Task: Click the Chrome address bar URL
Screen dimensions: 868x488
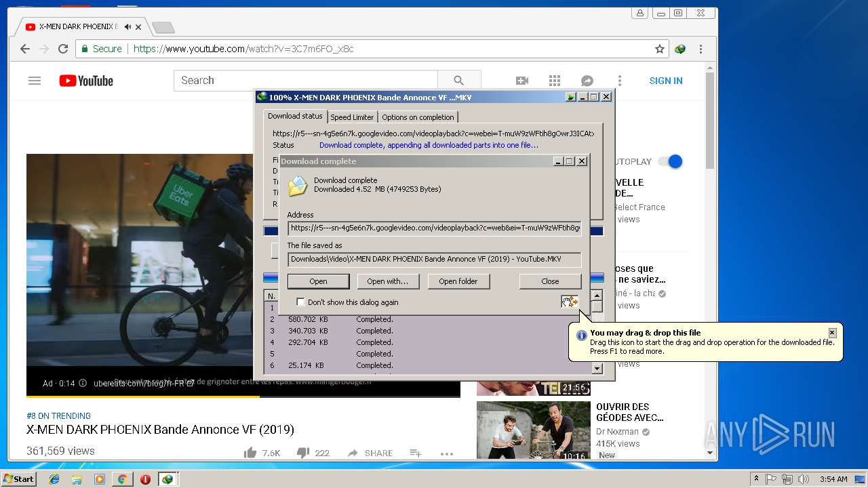Action: coord(243,49)
